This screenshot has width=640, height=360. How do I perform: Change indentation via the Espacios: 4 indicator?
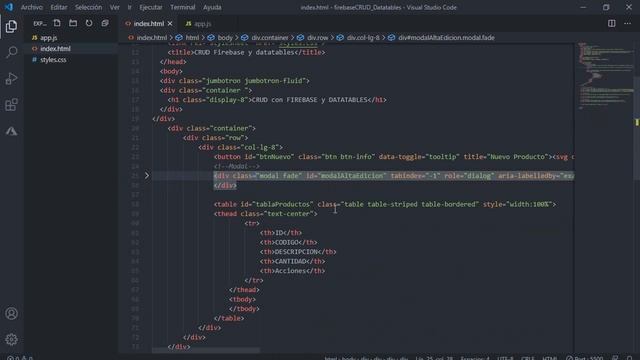pyautogui.click(x=475, y=358)
